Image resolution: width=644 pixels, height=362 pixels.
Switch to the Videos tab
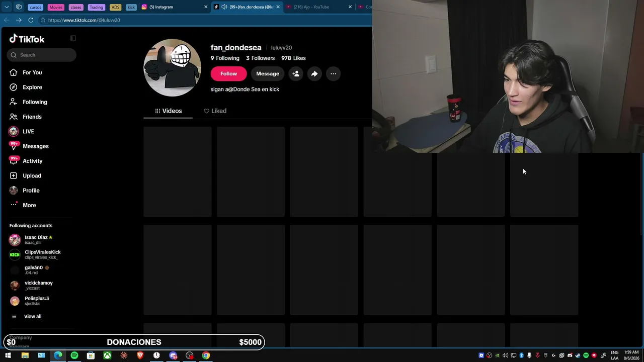tap(168, 111)
